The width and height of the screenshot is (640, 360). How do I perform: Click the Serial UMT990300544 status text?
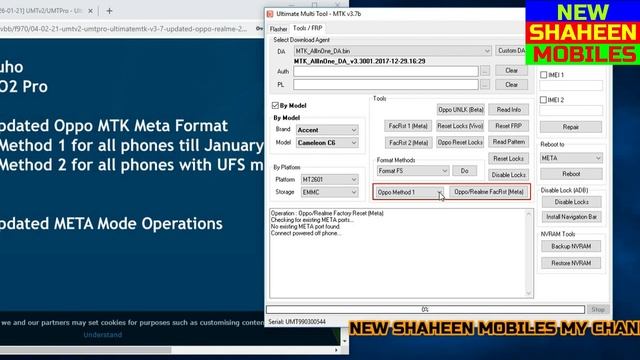pos(297,322)
